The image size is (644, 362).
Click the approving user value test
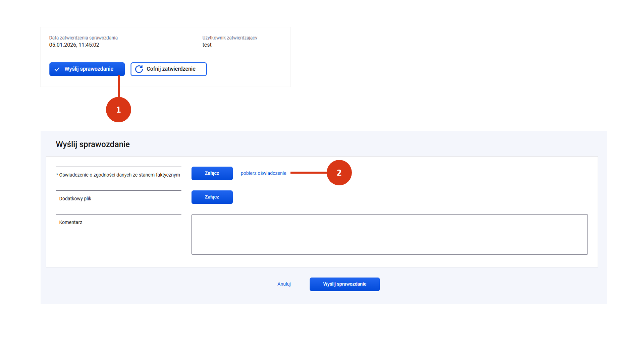click(207, 45)
